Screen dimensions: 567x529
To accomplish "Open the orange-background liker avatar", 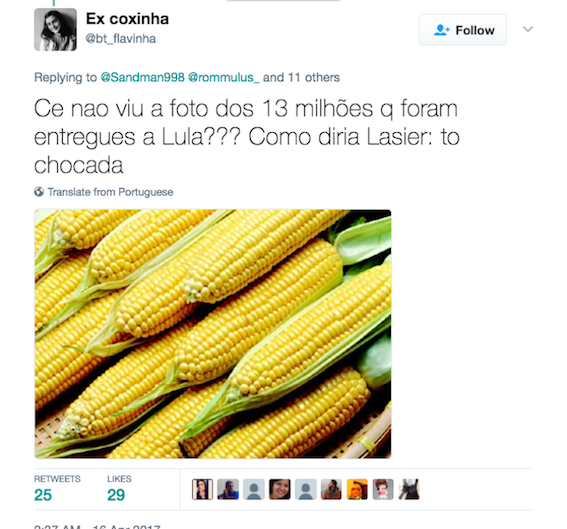I will click(357, 489).
